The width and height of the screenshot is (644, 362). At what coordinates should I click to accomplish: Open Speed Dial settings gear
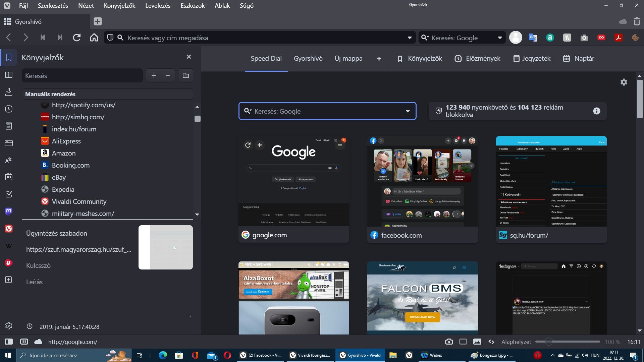pos(624,82)
